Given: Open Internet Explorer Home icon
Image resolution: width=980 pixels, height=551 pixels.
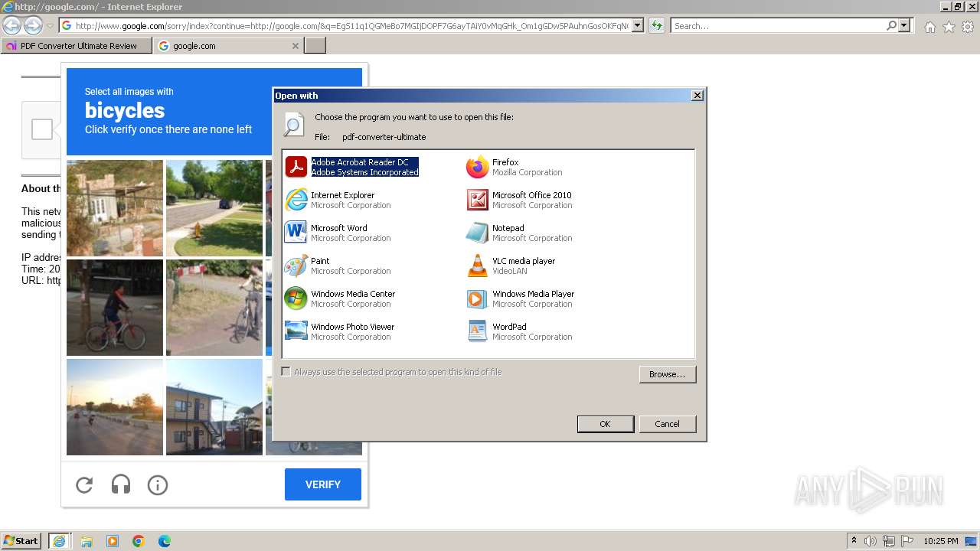Looking at the screenshot, I should [929, 27].
